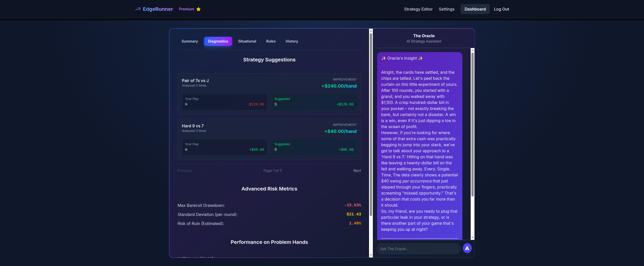Open Settings from the top navigation
The height and width of the screenshot is (266, 644).
click(447, 9)
